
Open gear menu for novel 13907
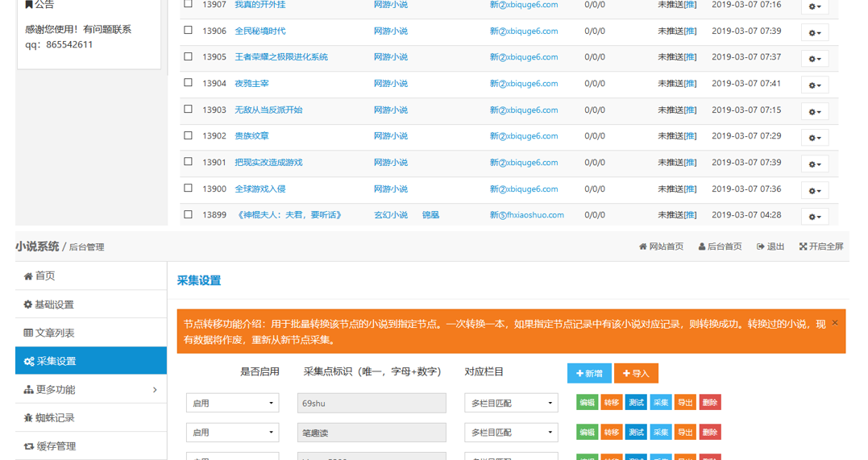(814, 6)
